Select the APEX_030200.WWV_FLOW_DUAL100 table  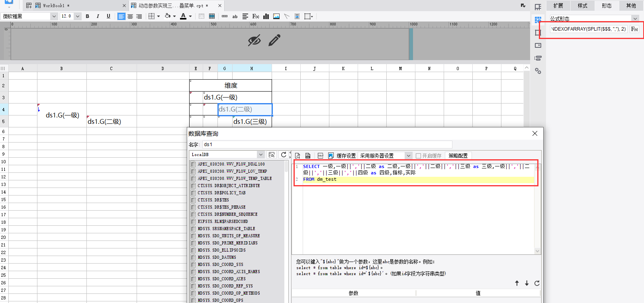point(231,164)
